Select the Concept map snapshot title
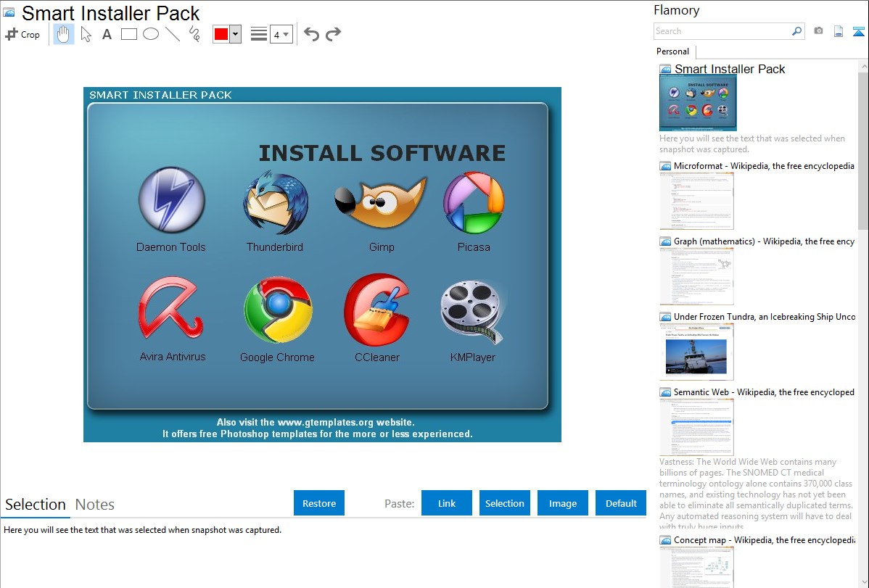The height and width of the screenshot is (588, 869). pyautogui.click(x=765, y=540)
